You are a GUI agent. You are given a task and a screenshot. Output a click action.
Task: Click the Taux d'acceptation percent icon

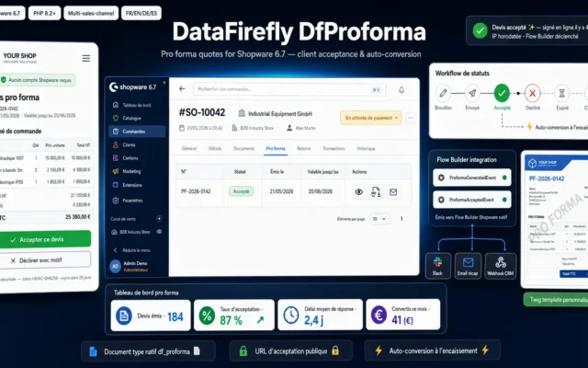207,316
